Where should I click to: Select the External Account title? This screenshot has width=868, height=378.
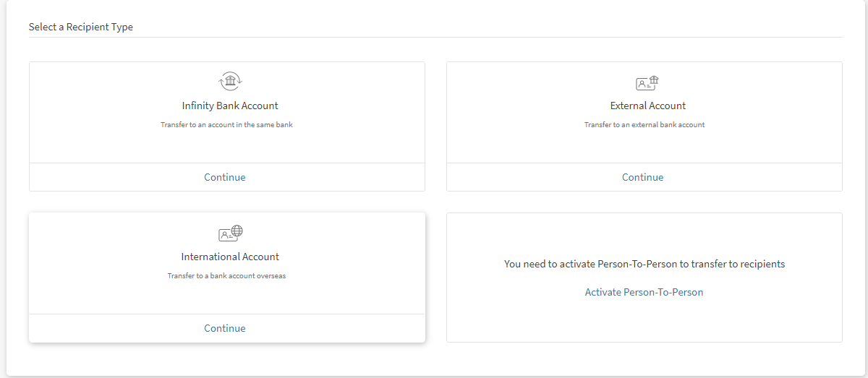tap(647, 106)
